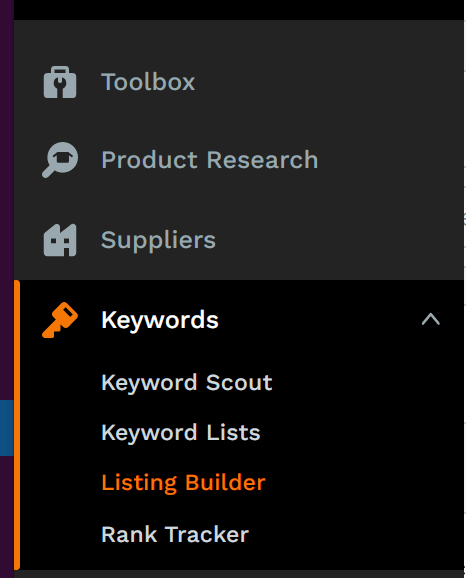Click the blue segment on left strip
This screenshot has width=466, height=578.
click(x=7, y=428)
